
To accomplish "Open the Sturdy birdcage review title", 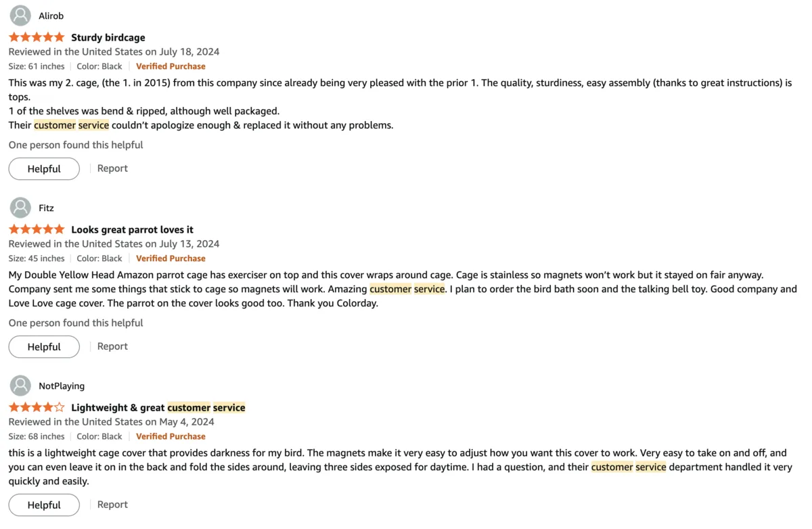I will tap(108, 37).
